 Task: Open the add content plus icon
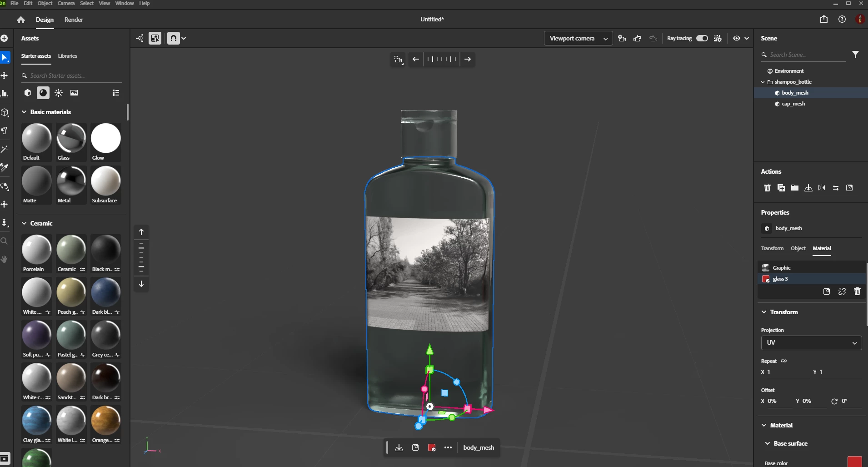[5, 38]
